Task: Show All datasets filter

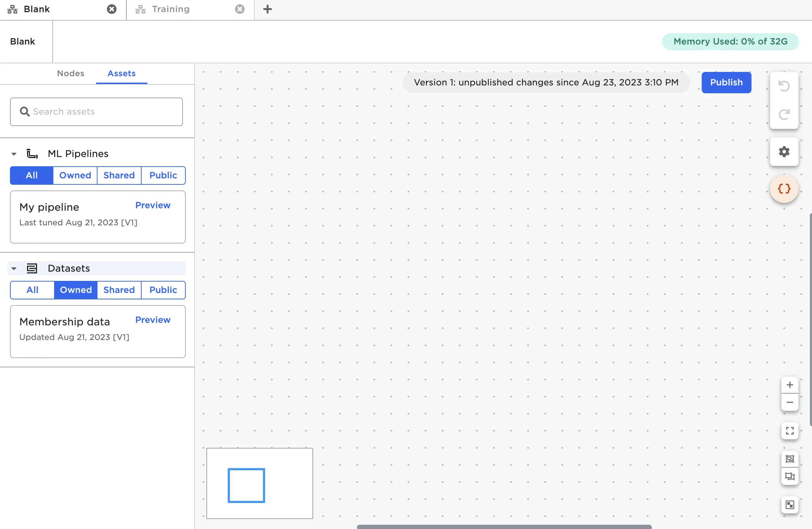Action: 32,290
